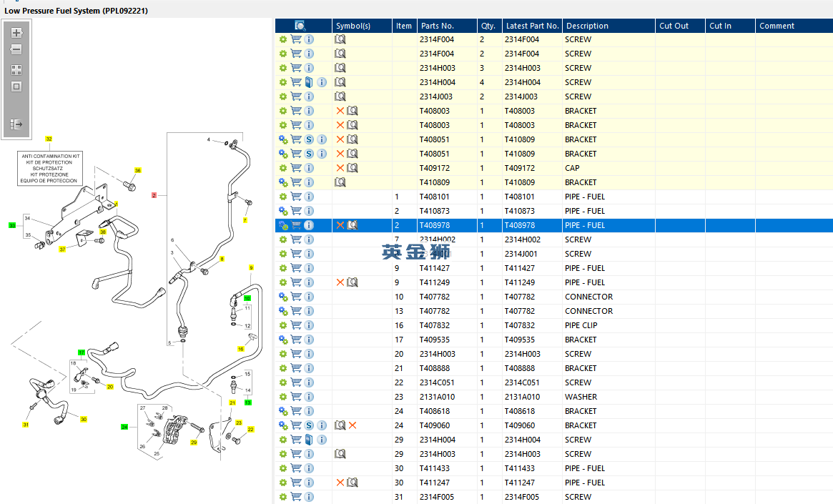Click yellow callout 30 in diagram
Screen dimensions: 833x504
[83, 420]
